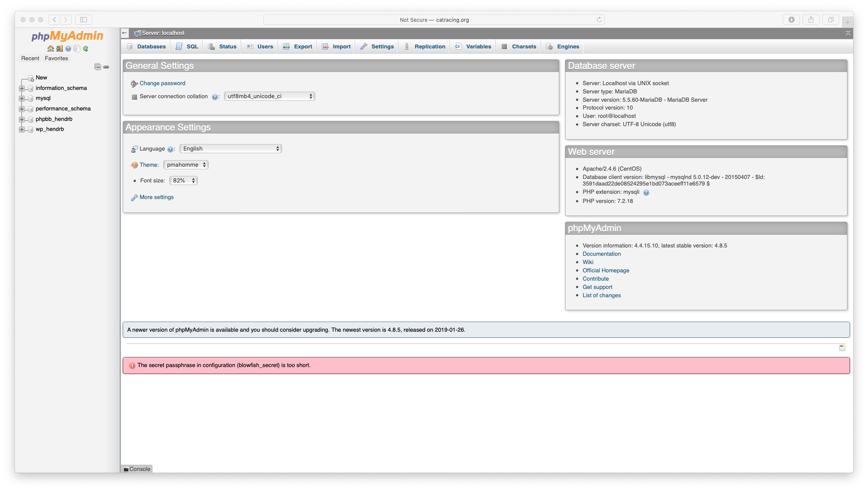This screenshot has height=491, width=868.
Task: Expand the phpbb_hendrb database node
Action: pos(22,120)
